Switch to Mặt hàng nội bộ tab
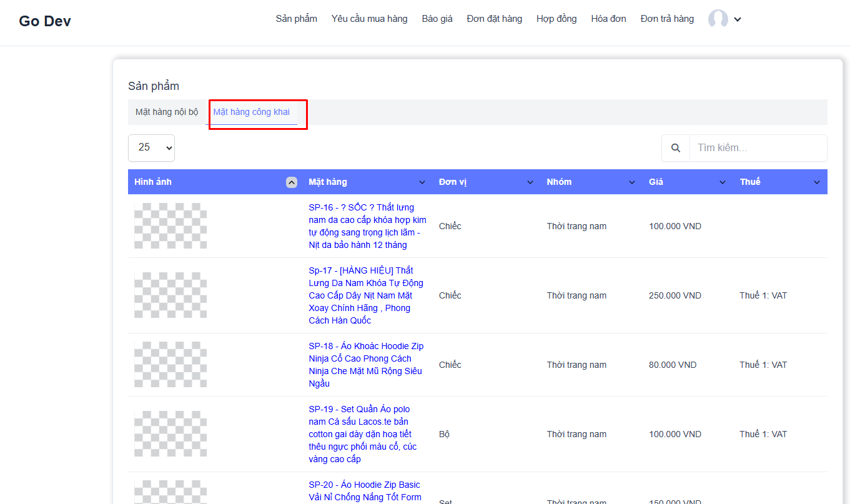The image size is (850, 504). [x=167, y=112]
